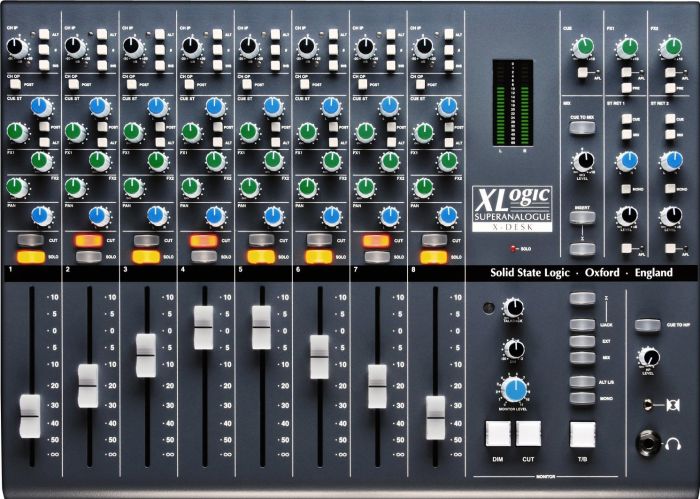
Task: Click channel 1 fader cap
Action: [x=30, y=416]
